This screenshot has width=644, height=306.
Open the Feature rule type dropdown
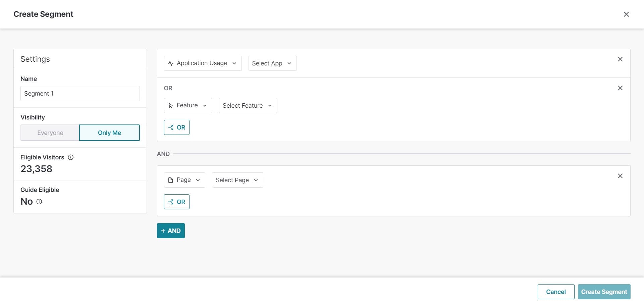pyautogui.click(x=188, y=105)
